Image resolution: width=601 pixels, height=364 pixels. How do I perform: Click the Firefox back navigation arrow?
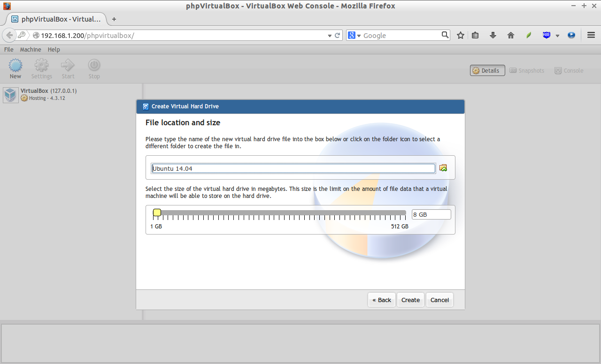pos(9,35)
